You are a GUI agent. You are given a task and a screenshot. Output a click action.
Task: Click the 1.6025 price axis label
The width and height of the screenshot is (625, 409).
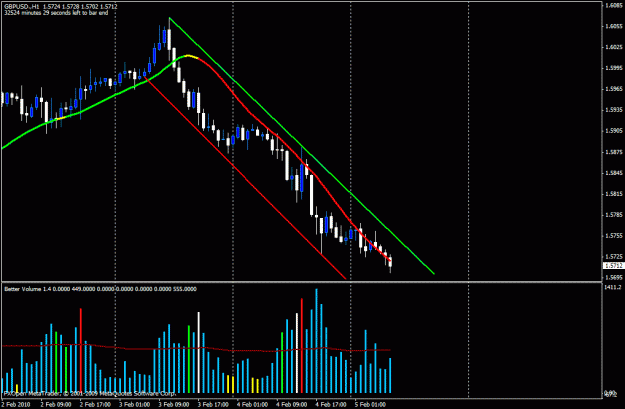point(614,47)
